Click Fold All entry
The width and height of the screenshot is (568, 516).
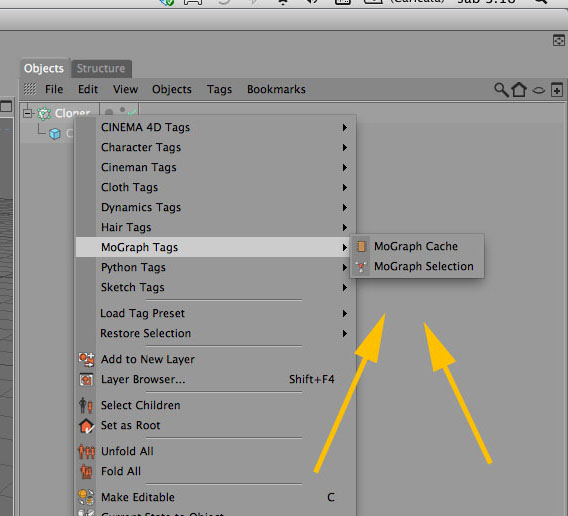(x=121, y=471)
